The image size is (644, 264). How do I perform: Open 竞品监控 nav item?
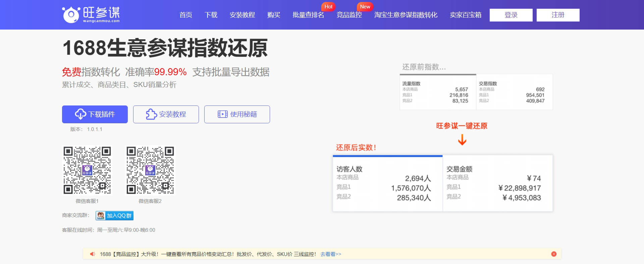coord(349,15)
